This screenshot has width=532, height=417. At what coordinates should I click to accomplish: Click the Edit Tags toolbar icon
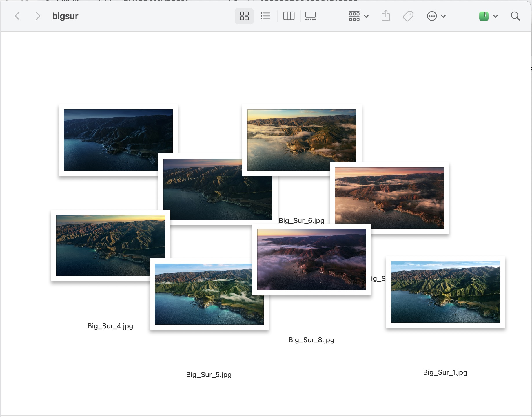(408, 16)
